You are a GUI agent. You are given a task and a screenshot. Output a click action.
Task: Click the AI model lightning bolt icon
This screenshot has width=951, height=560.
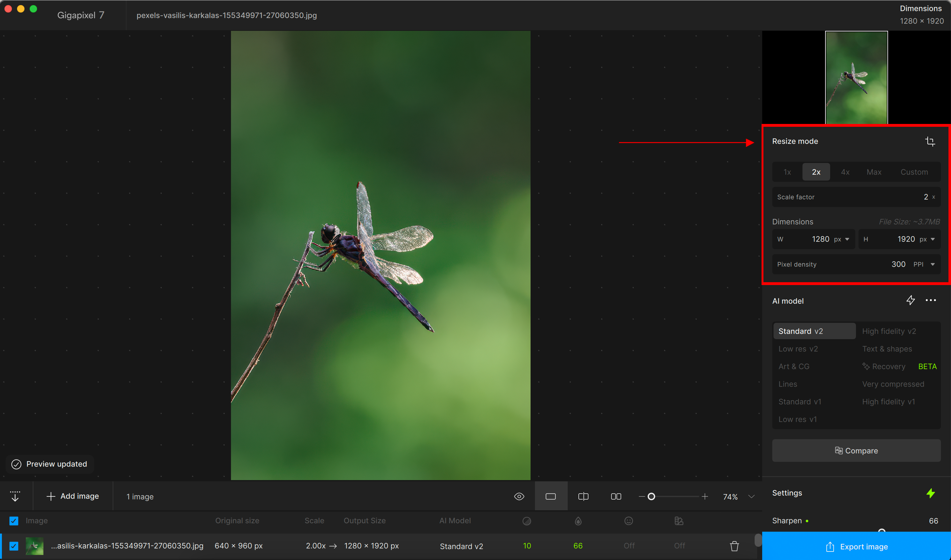pyautogui.click(x=910, y=300)
